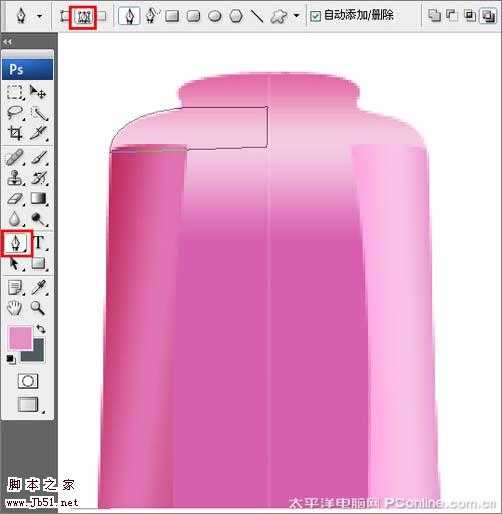Set Exclude overlapping path areas mode
Viewport: 502px width, 514px height.
[x=487, y=16]
